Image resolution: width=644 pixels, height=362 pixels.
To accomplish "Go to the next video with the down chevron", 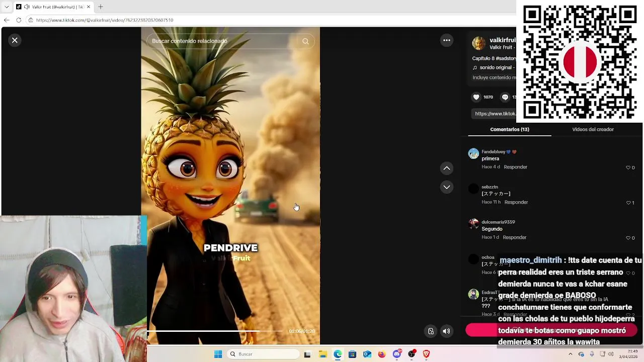I will pos(447,187).
